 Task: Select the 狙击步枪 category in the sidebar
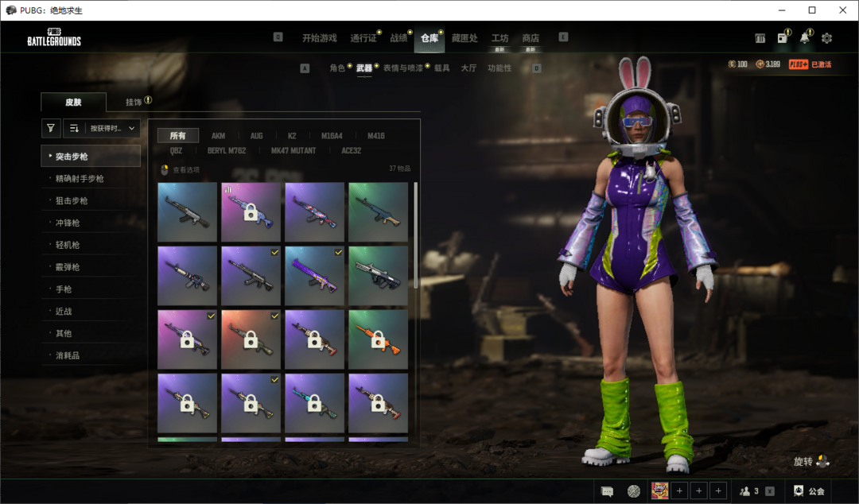tap(72, 201)
